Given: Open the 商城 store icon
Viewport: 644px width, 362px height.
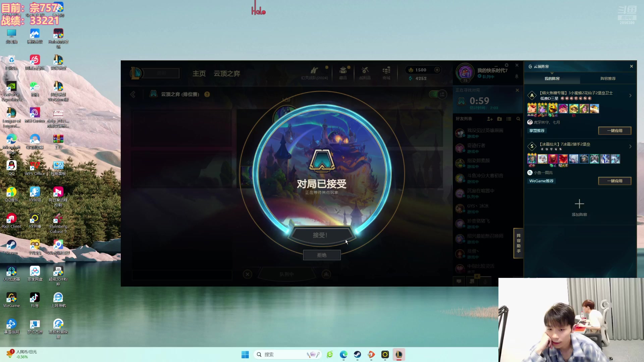Looking at the screenshot, I should [386, 73].
